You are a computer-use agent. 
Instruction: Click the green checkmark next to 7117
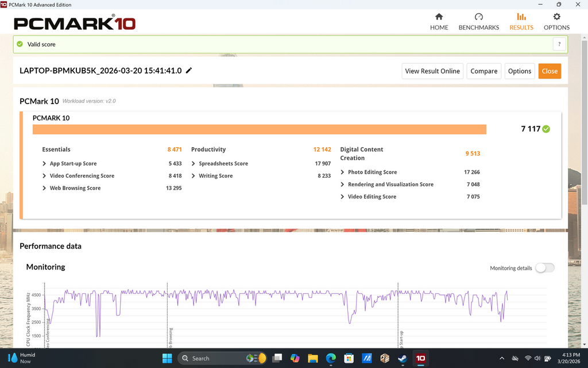[545, 129]
